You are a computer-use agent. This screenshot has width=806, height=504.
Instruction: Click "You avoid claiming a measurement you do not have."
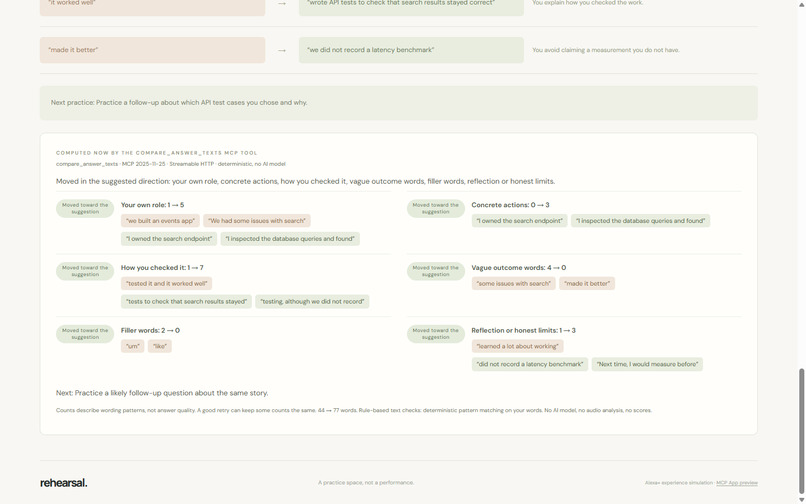[606, 50]
